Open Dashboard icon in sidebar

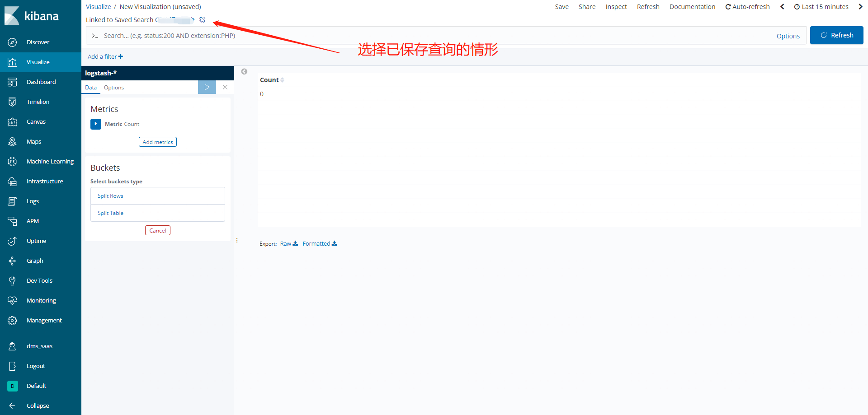tap(12, 82)
